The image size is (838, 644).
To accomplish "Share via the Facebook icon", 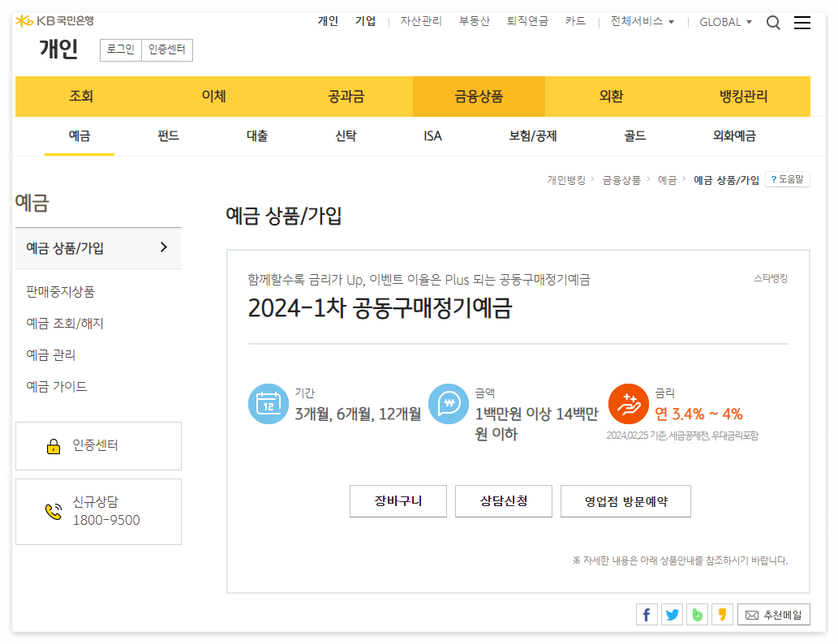I will tap(647, 615).
